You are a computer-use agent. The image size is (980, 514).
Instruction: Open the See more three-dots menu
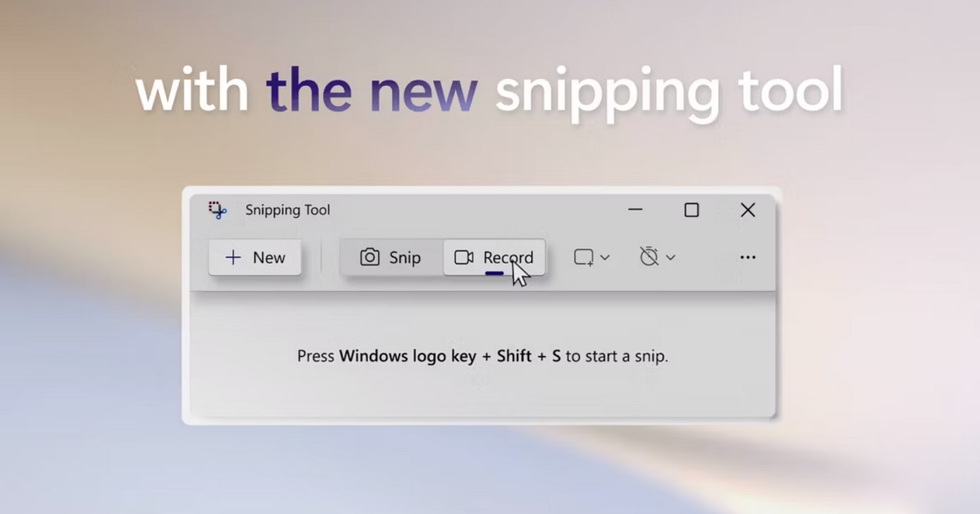click(748, 257)
